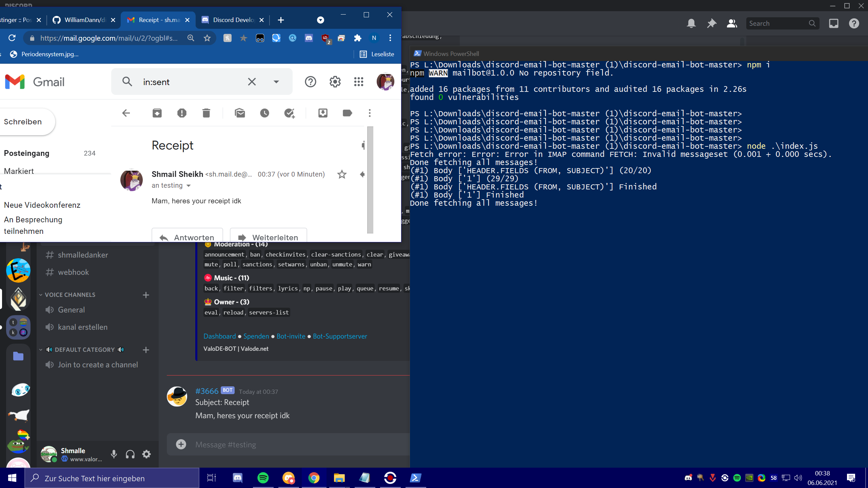This screenshot has width=868, height=488.
Task: Toggle Discord member list
Action: (x=732, y=23)
